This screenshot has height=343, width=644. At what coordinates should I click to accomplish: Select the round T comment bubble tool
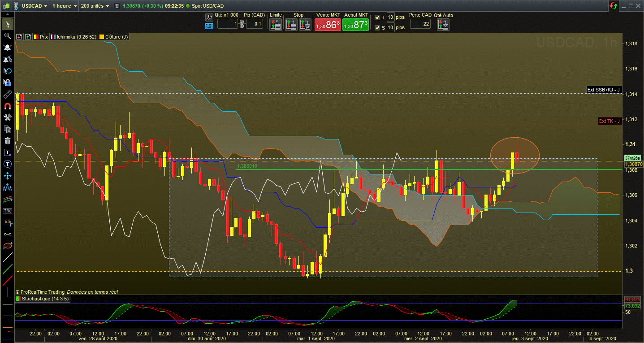[x=7, y=164]
